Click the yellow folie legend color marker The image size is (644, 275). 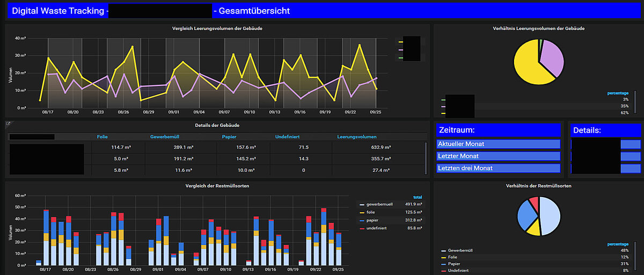(x=361, y=213)
